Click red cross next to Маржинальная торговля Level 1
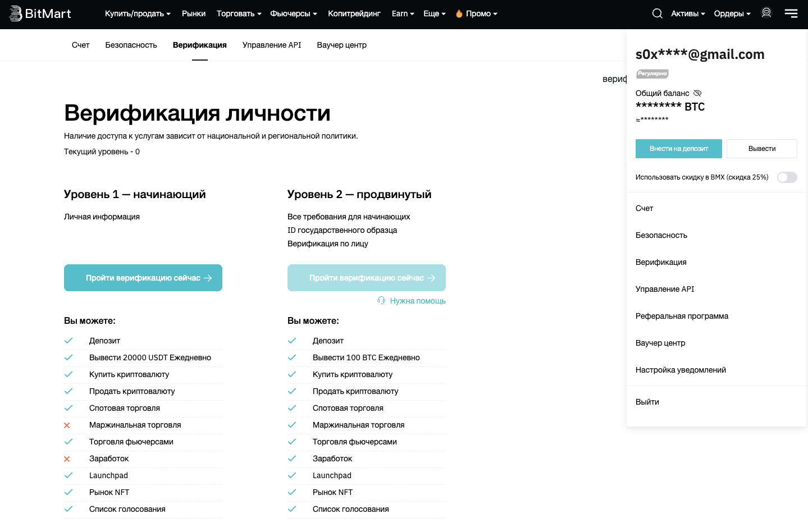The height and width of the screenshot is (532, 808). click(x=67, y=425)
